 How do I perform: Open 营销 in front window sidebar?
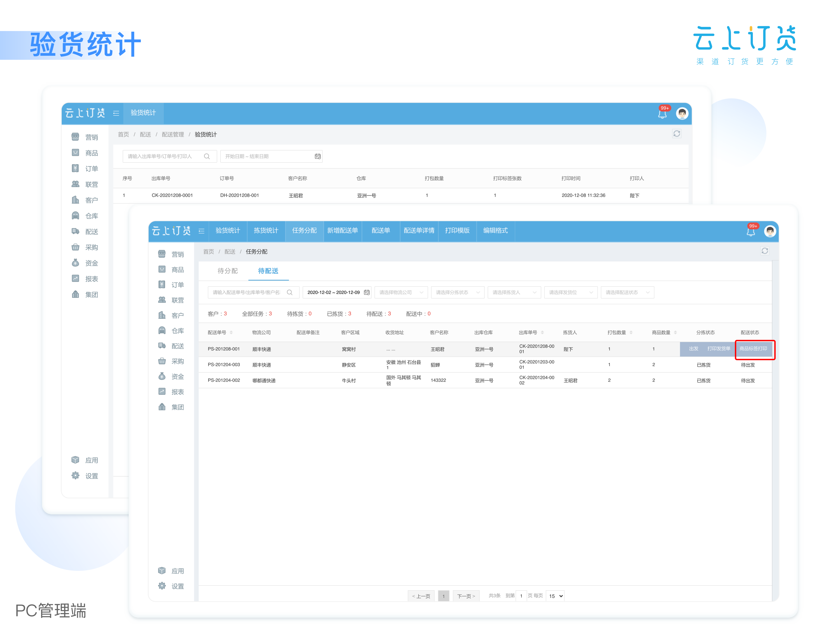click(x=172, y=254)
